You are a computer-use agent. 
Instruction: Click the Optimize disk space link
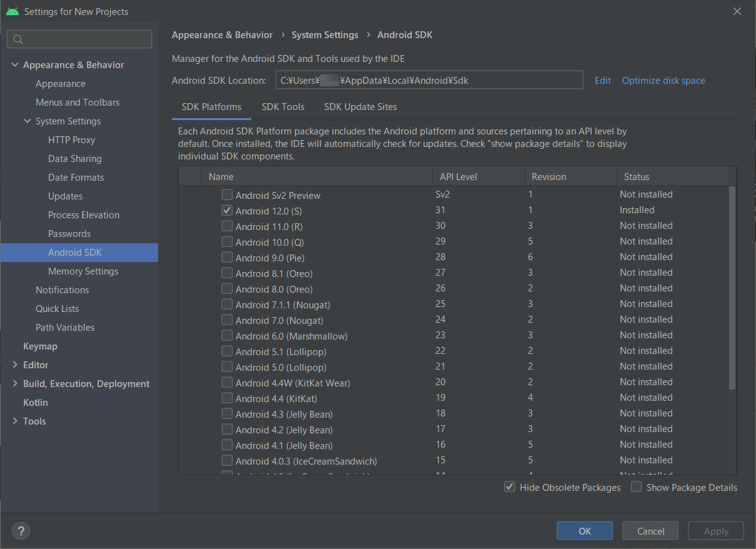tap(663, 81)
